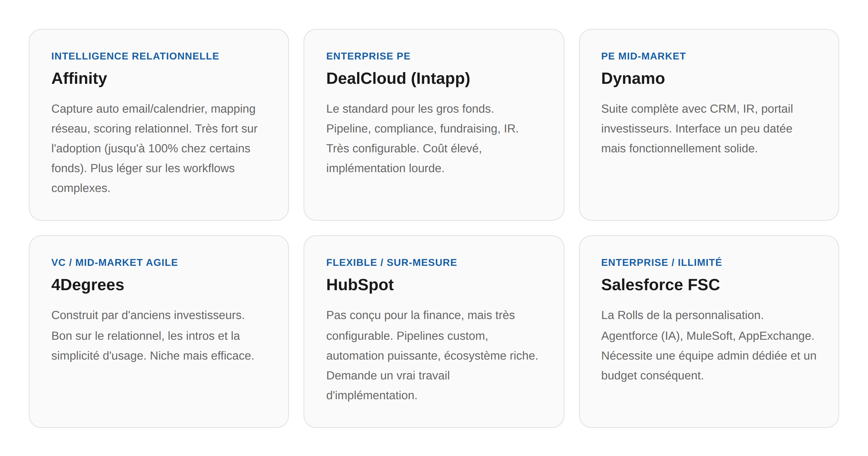Image resolution: width=868 pixels, height=456 pixels.
Task: Select the FLEXIBLE / SUR-MESURE label
Action: point(392,263)
